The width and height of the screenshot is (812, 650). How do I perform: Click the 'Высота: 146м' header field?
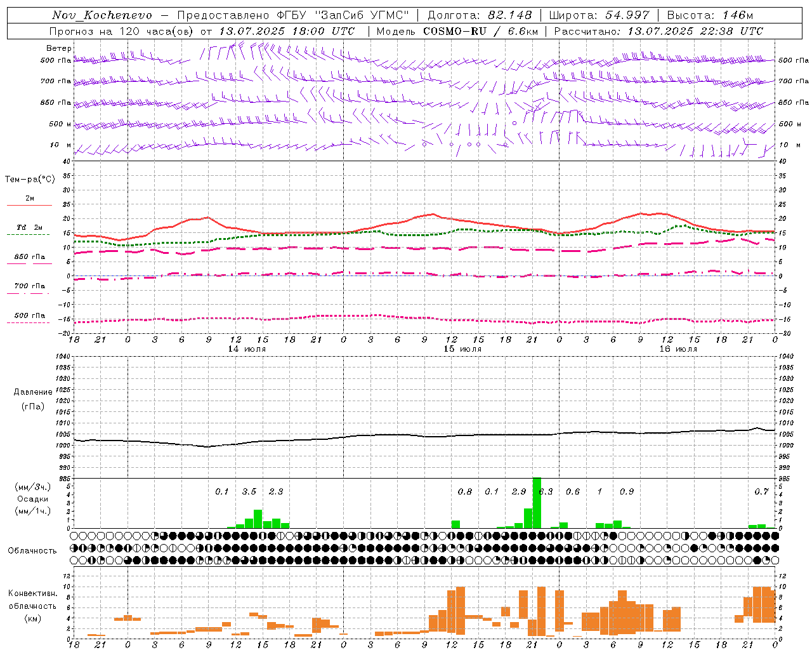coord(710,15)
